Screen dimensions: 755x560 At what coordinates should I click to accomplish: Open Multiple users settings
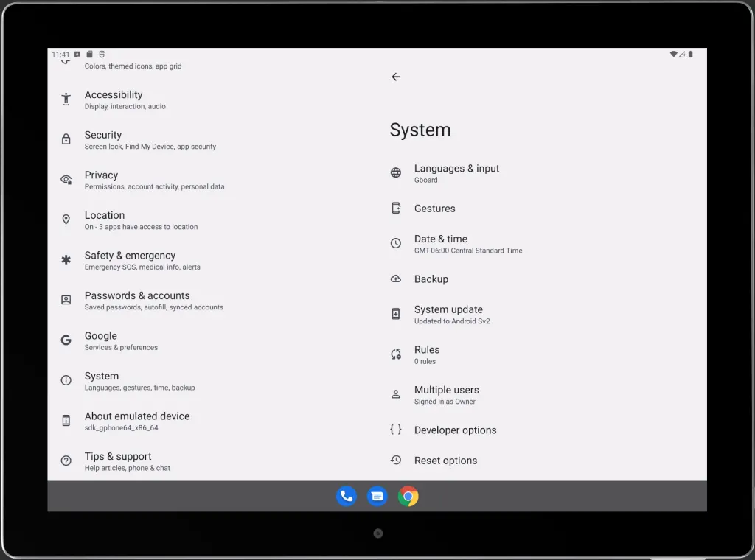coord(542,395)
